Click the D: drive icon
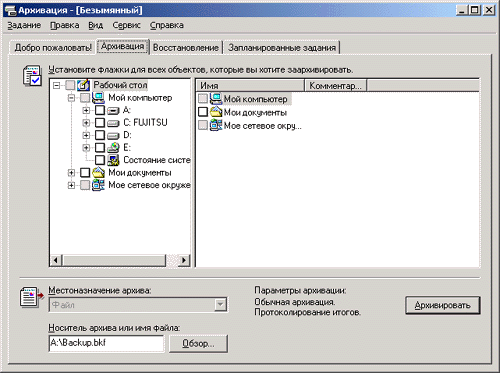 click(113, 135)
